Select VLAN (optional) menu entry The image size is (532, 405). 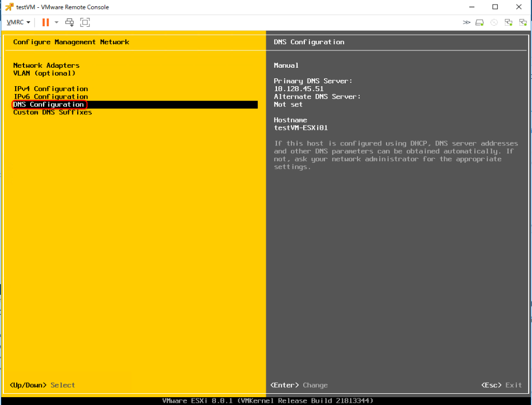(x=44, y=73)
